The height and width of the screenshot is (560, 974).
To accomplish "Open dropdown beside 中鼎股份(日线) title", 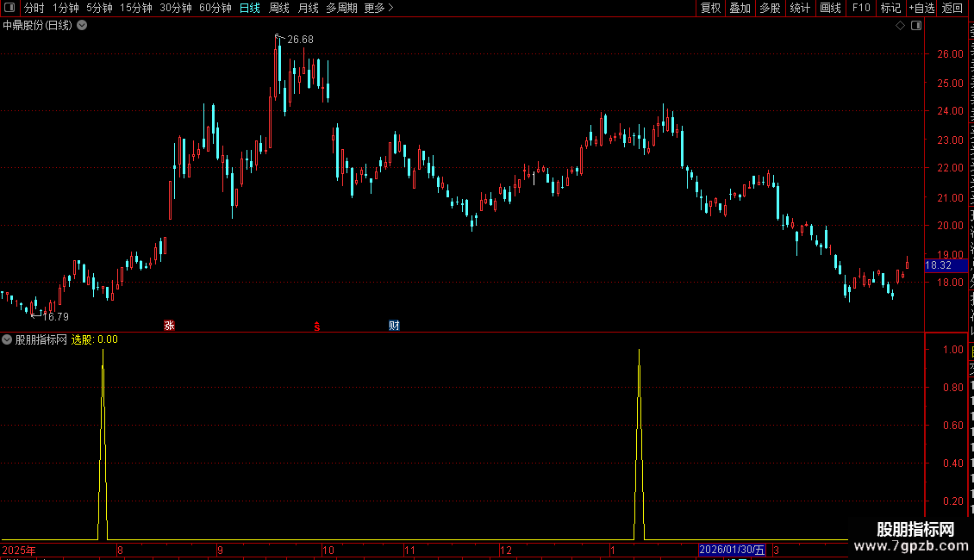I will 82,26.
